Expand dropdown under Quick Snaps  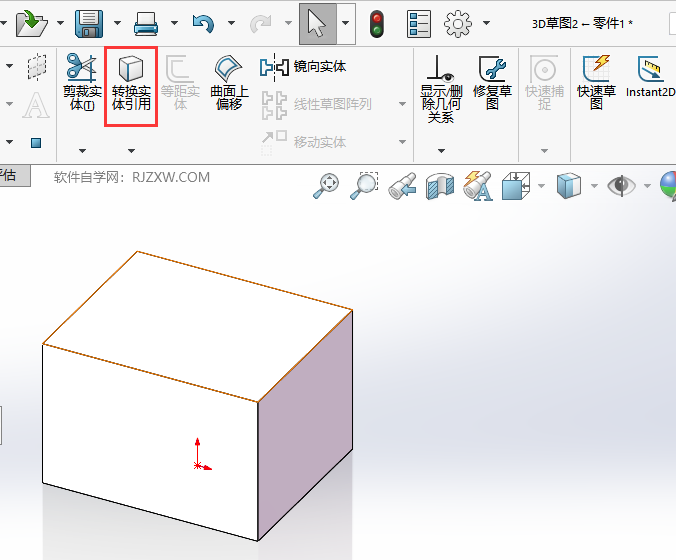coord(545,151)
